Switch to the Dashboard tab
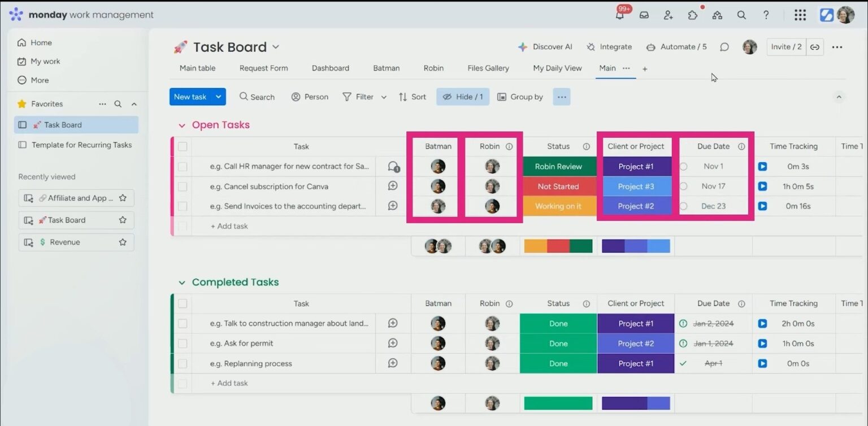 [331, 68]
